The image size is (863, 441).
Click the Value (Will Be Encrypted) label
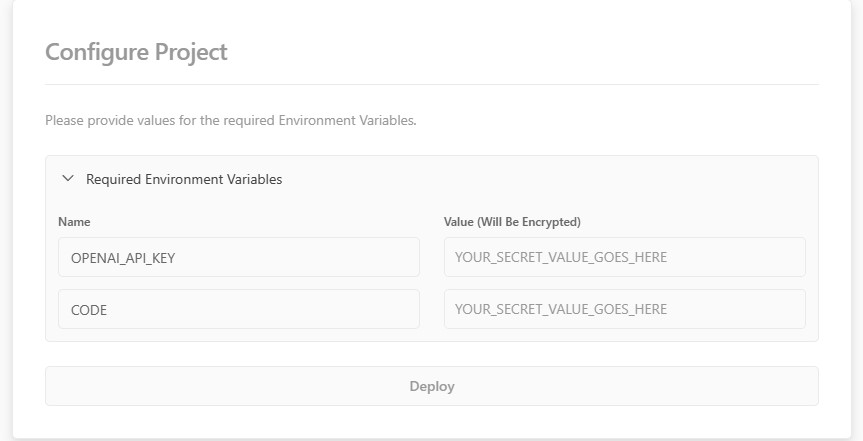coord(512,221)
